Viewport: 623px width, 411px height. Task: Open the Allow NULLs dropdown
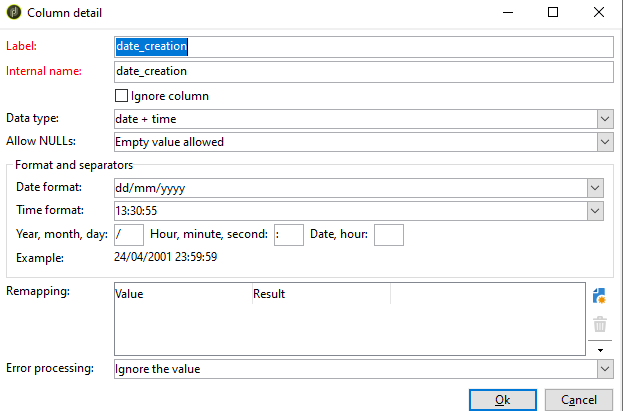coord(604,142)
